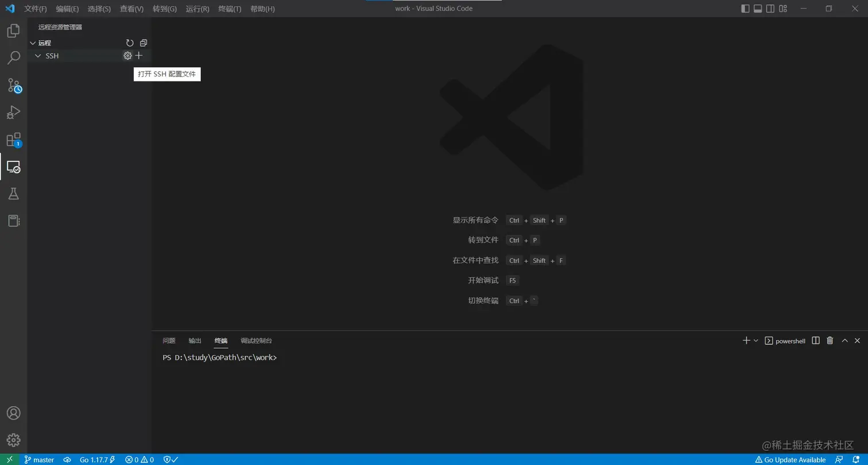Viewport: 868px width, 465px height.
Task: Open the Extensions view
Action: (x=14, y=140)
